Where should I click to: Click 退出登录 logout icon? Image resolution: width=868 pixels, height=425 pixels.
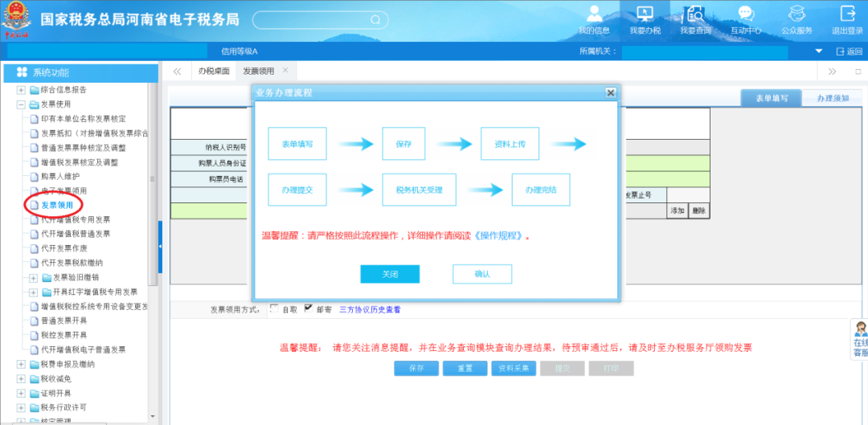click(847, 14)
